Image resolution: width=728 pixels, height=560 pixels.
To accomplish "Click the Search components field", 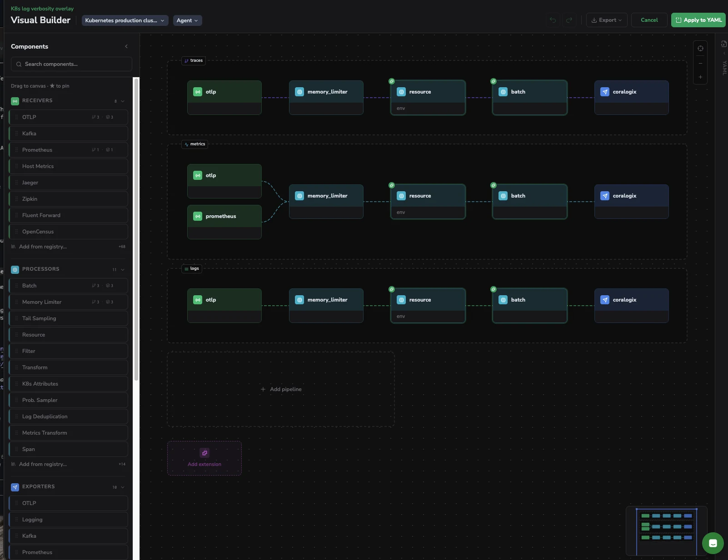I will 71,64.
